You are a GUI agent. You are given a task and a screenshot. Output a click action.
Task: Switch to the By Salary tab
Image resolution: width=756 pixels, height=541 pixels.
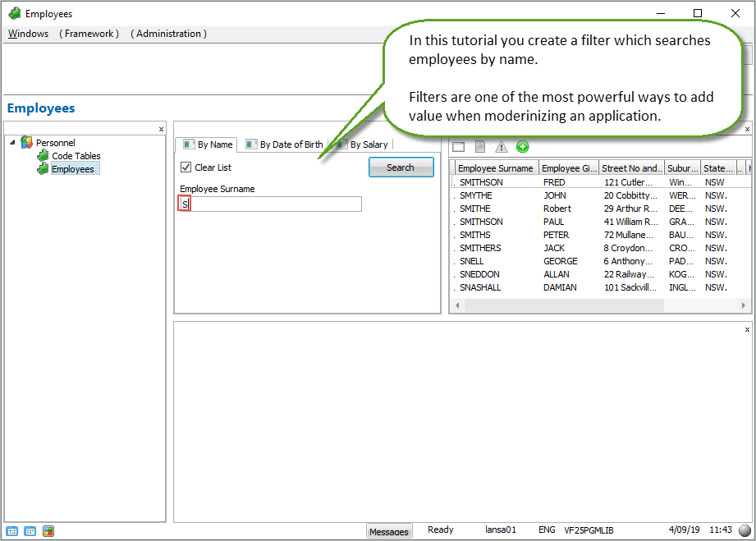point(362,144)
